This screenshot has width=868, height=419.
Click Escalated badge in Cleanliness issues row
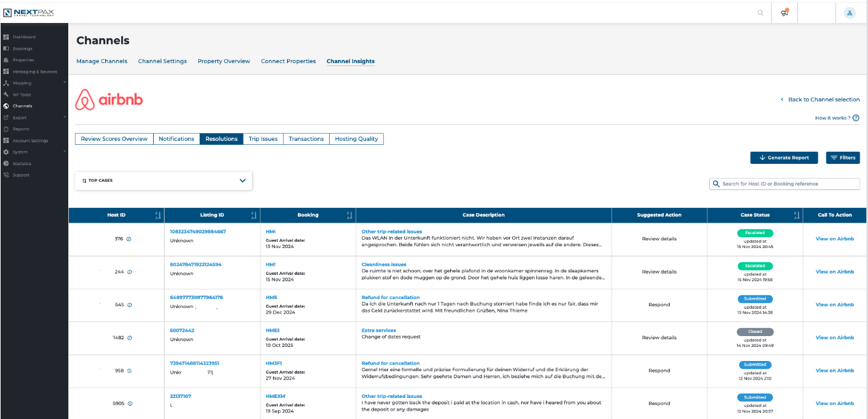[755, 266]
